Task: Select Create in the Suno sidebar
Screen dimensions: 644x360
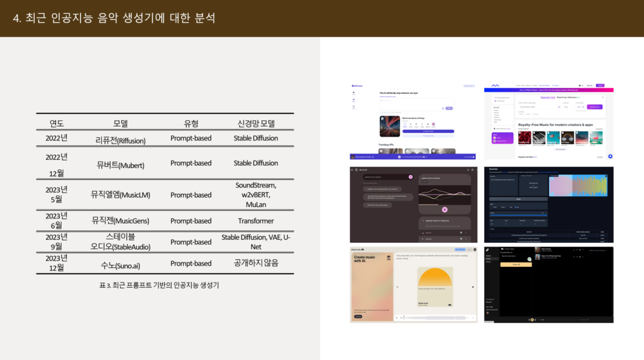Action: [x=489, y=258]
